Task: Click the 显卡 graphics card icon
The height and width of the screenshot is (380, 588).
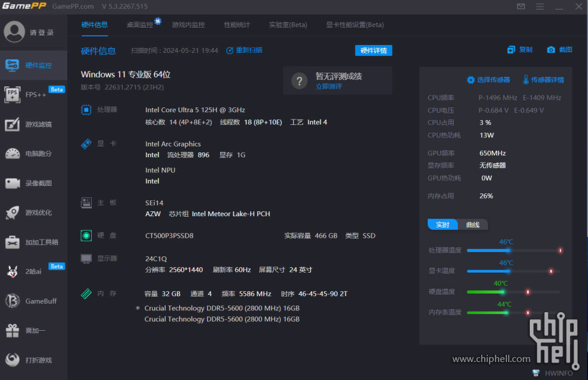Action: [86, 143]
